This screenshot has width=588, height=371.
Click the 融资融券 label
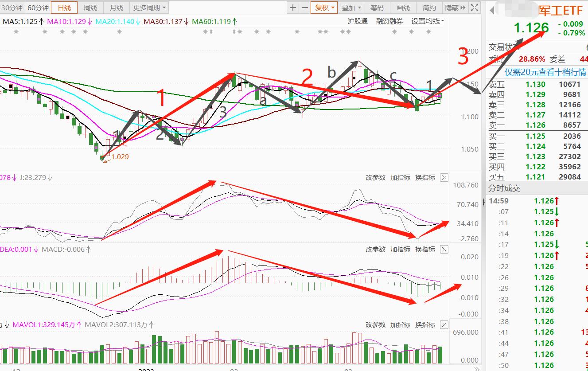389,21
